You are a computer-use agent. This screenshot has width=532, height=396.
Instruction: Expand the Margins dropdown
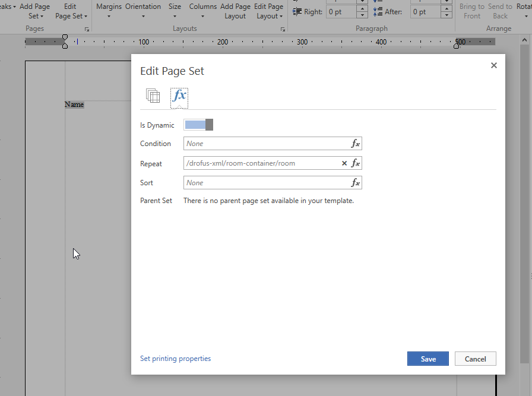pyautogui.click(x=109, y=11)
